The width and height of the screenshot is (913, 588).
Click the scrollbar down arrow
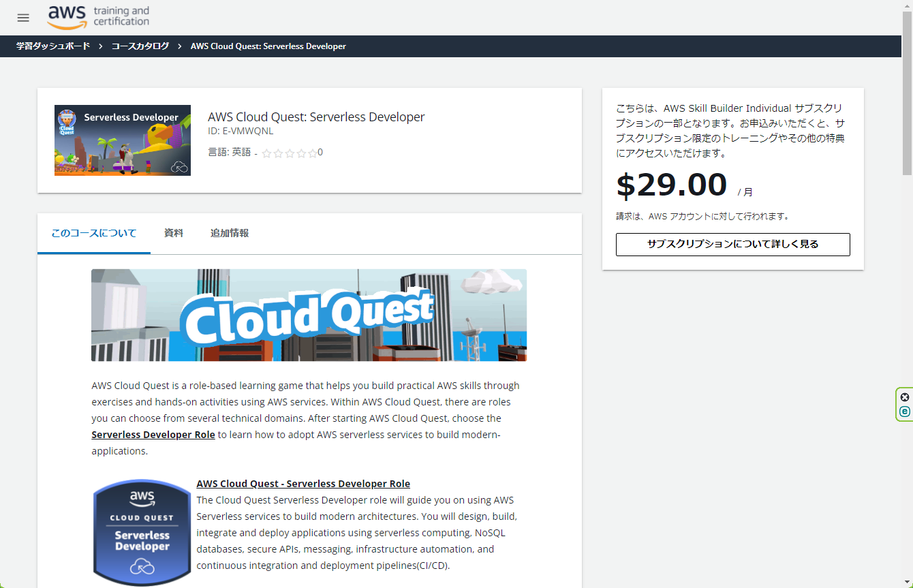[908, 581]
